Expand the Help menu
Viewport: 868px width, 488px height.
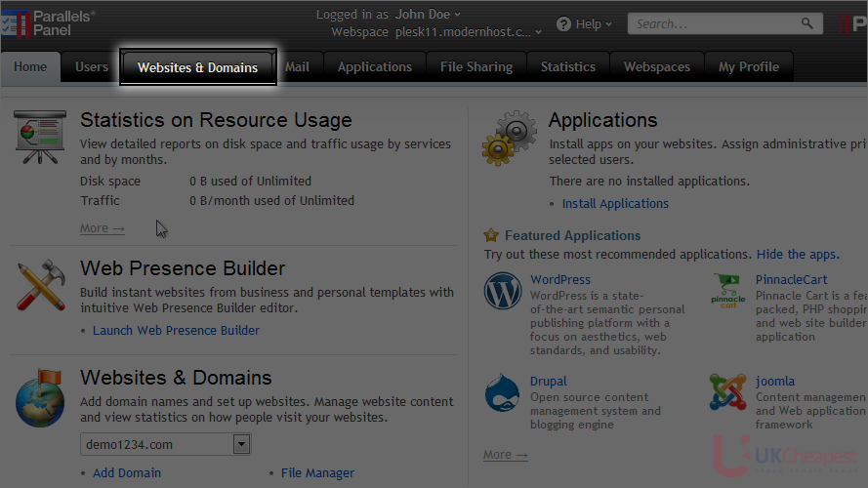[x=594, y=24]
